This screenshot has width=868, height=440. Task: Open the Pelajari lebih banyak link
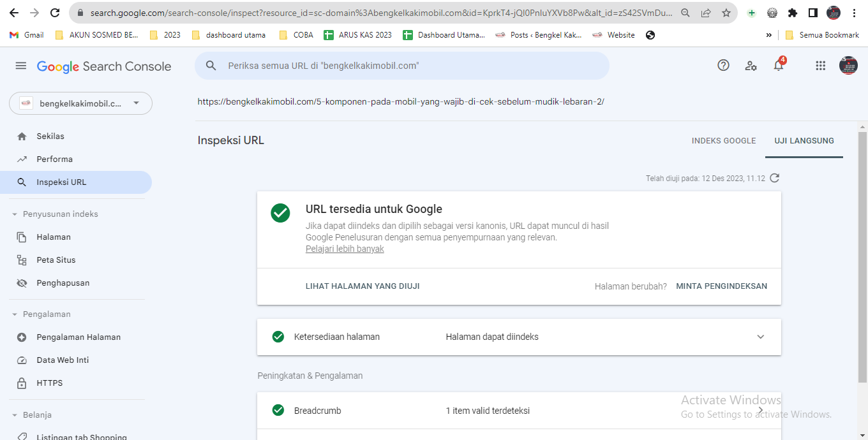click(x=345, y=249)
